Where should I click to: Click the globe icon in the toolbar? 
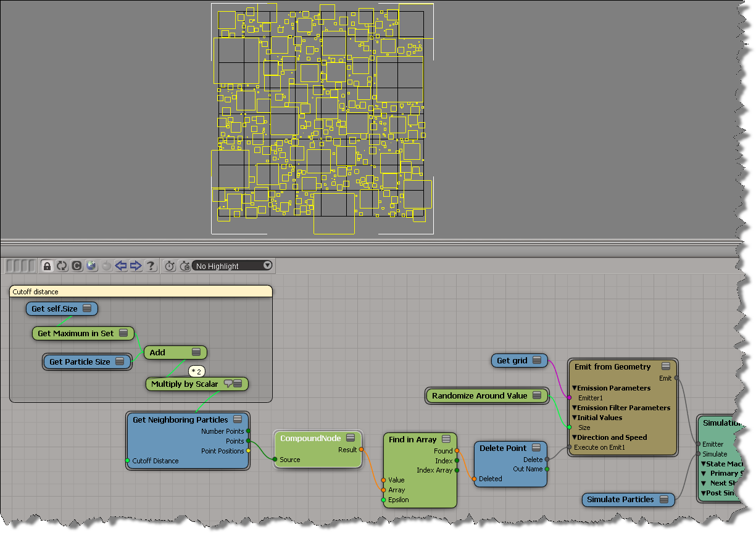(x=92, y=266)
